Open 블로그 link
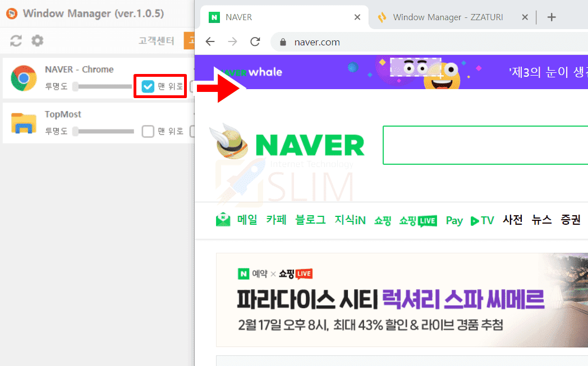 [310, 220]
